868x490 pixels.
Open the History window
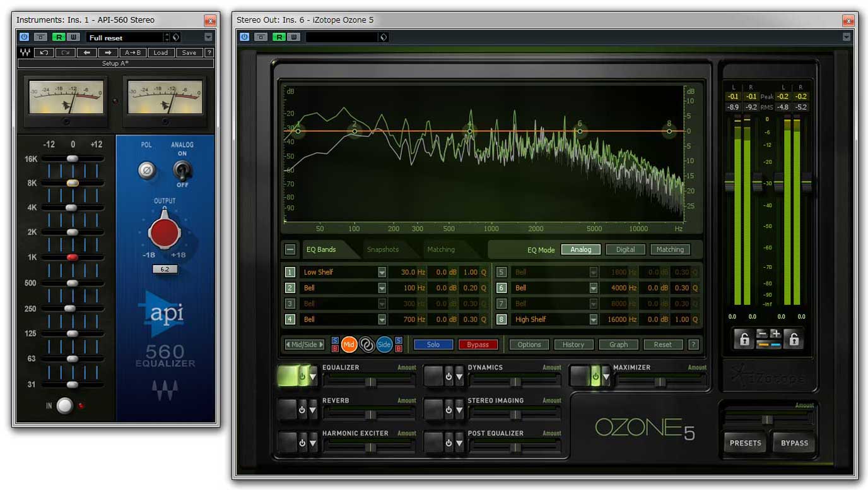click(x=573, y=345)
